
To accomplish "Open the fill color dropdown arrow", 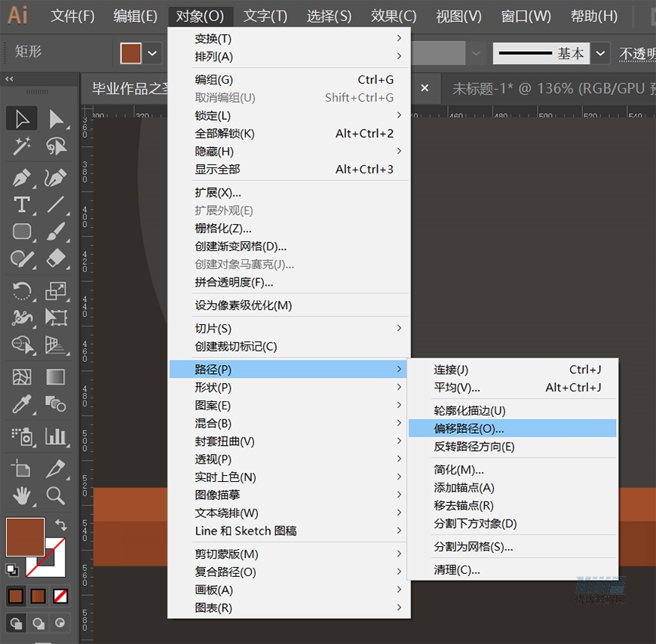I will click(153, 53).
